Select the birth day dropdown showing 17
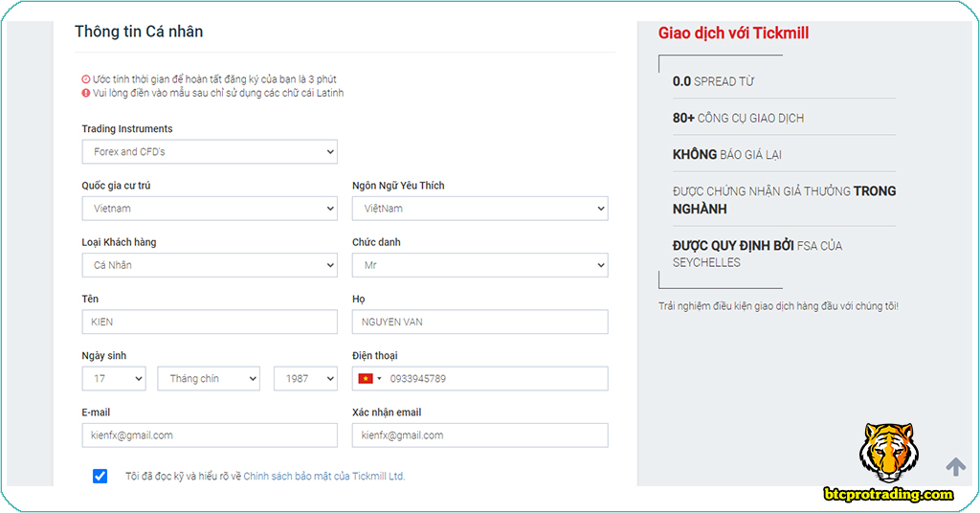The height and width of the screenshot is (513, 980). coord(113,379)
